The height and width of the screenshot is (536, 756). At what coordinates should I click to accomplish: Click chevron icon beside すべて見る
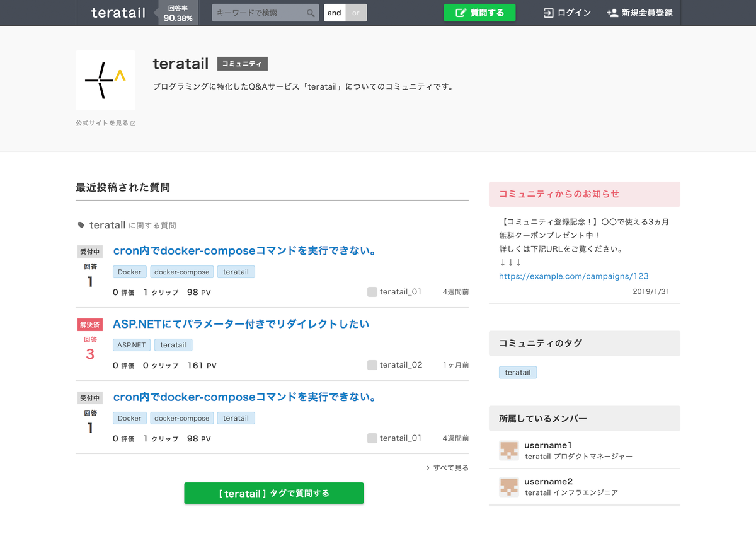[x=428, y=468]
